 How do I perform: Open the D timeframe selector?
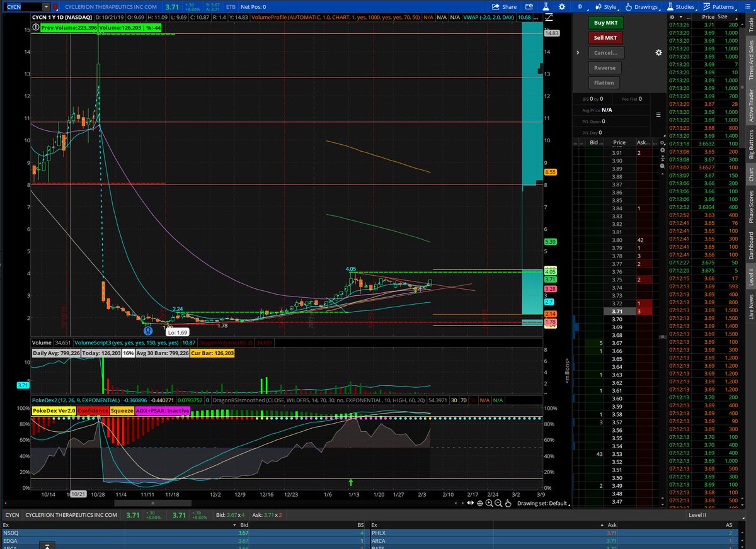click(580, 6)
